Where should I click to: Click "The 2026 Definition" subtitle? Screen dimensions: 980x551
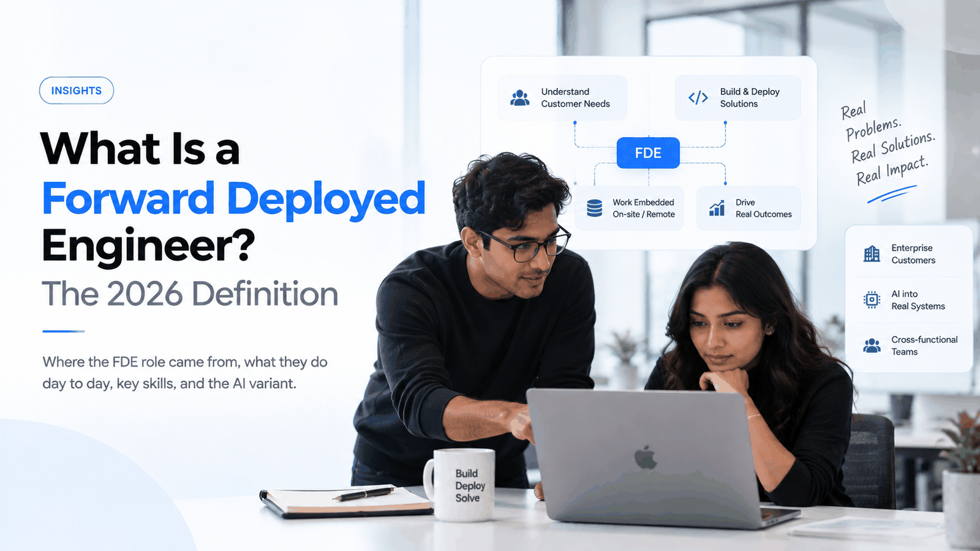[x=190, y=294]
